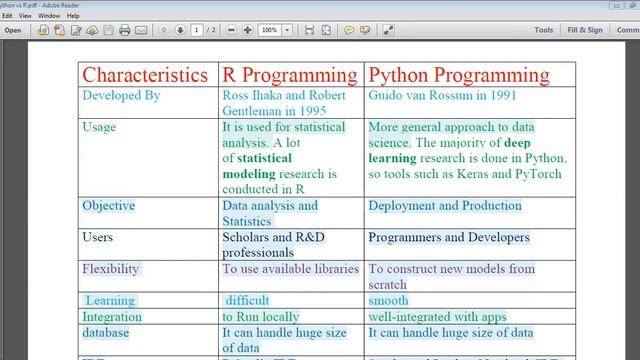Switch to Read Mode fullscreen icon

388,30
